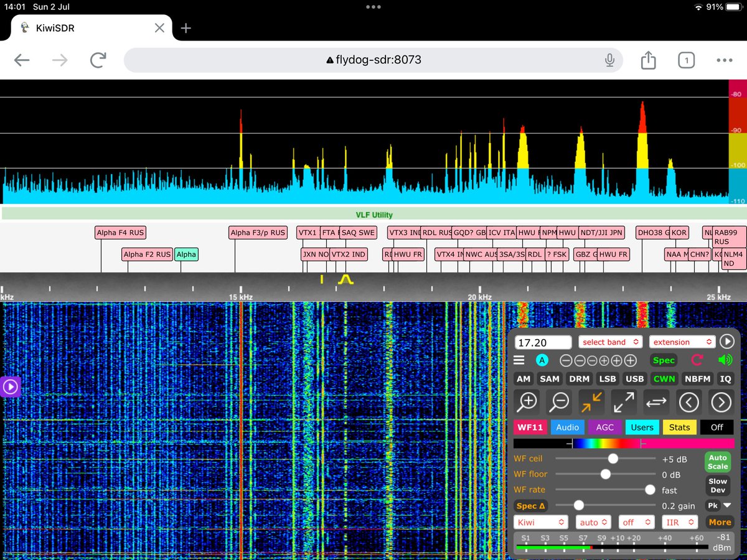
Task: Click the red circular-arrow icon beside Spec
Action: (x=697, y=360)
